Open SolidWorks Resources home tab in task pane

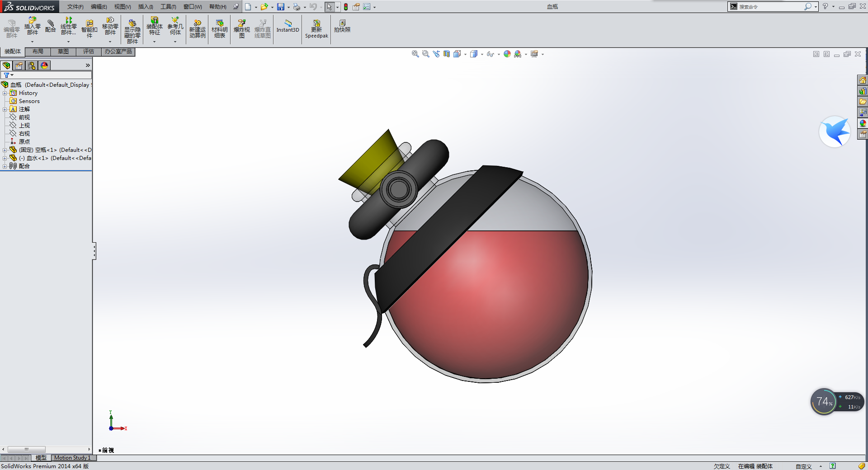pos(863,80)
